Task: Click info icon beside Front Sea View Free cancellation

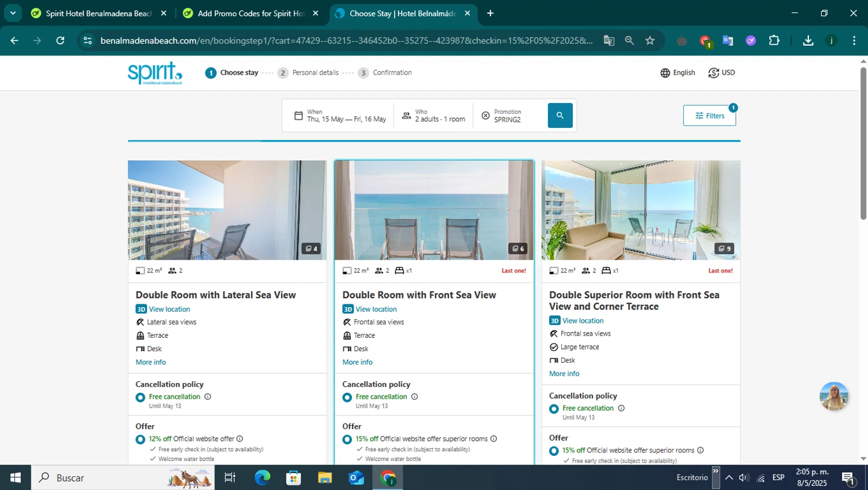Action: click(x=414, y=397)
